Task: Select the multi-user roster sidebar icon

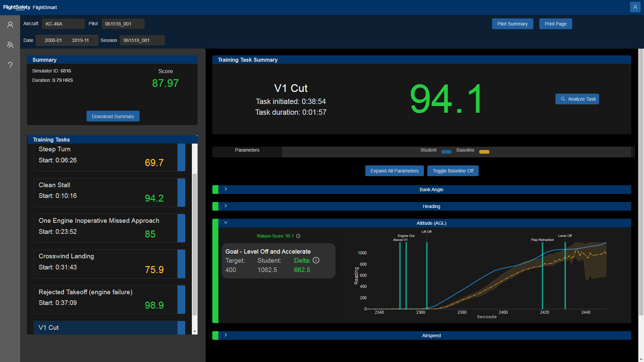Action: (x=10, y=45)
